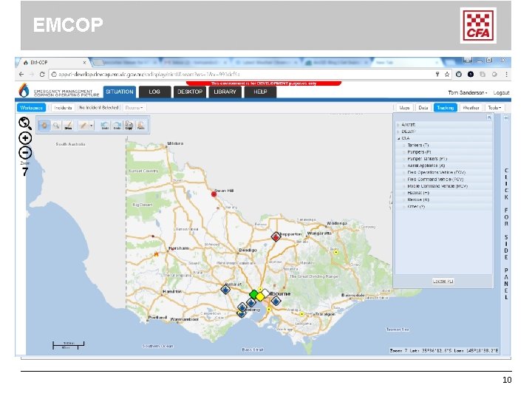Expand the Aircraft tree node
The width and height of the screenshot is (532, 399).
coord(398,125)
